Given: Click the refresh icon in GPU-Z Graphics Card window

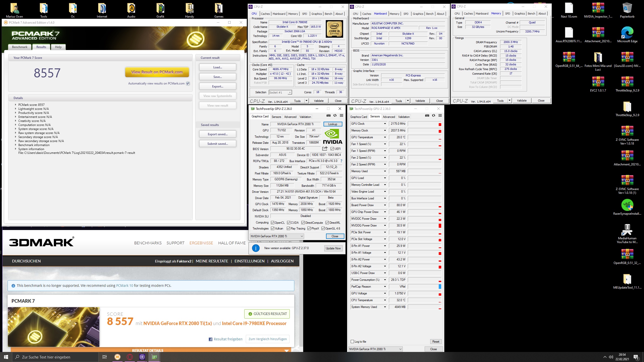Looking at the screenshot, I should pos(335,115).
